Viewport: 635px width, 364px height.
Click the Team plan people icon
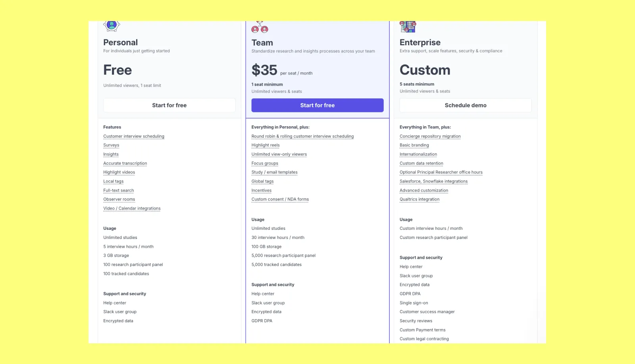coord(260,27)
